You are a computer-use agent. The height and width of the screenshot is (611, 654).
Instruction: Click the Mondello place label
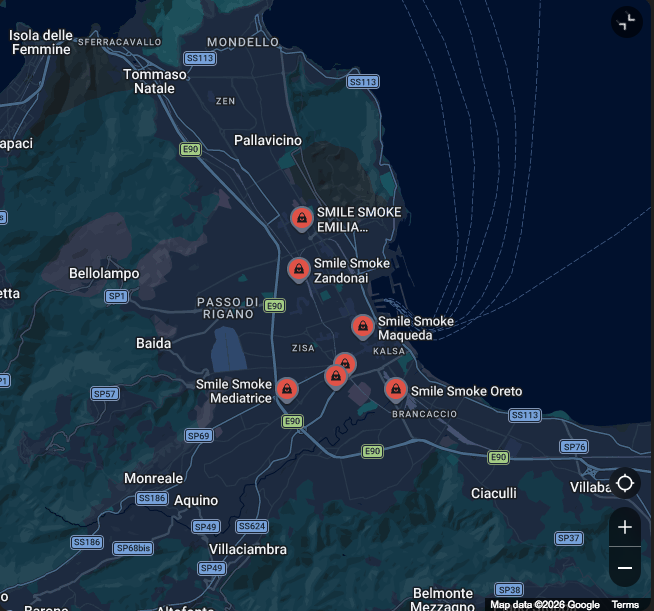click(x=243, y=42)
